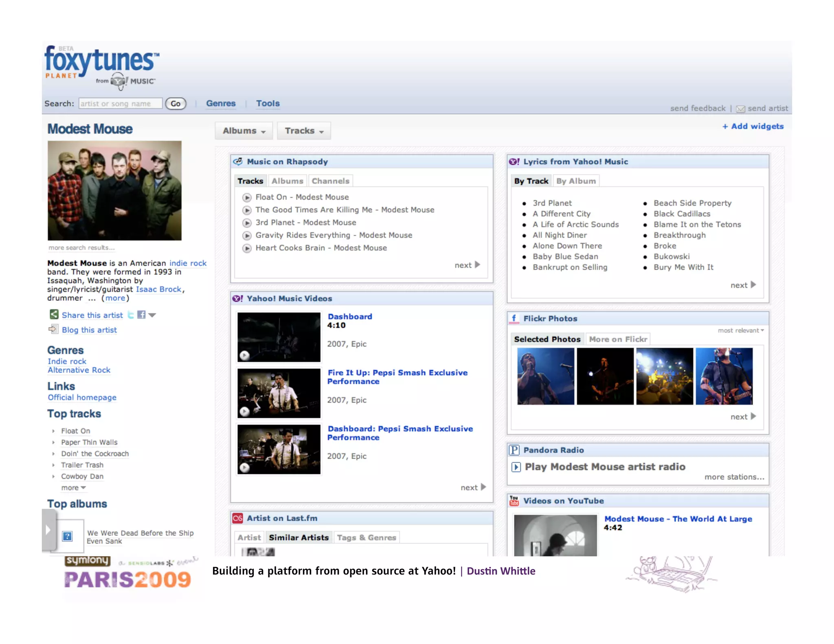Go to next page of Rhapsody tracks
This screenshot has height=644, width=834.
click(x=467, y=265)
